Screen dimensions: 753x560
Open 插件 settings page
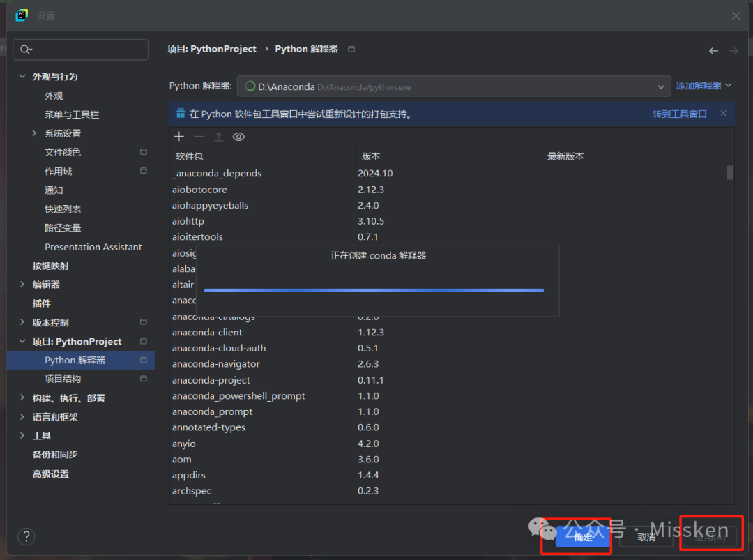pyautogui.click(x=41, y=303)
